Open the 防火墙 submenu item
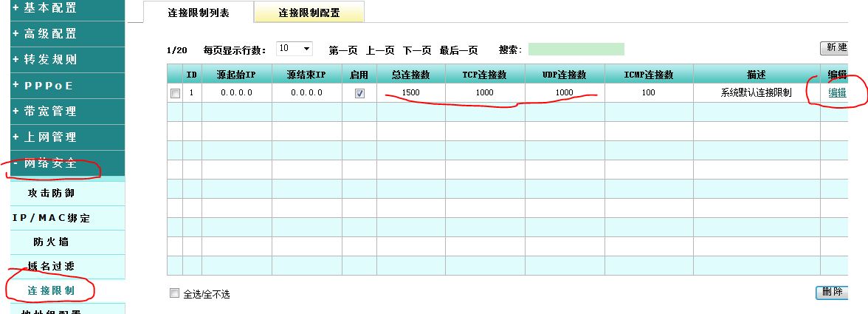 (x=51, y=242)
